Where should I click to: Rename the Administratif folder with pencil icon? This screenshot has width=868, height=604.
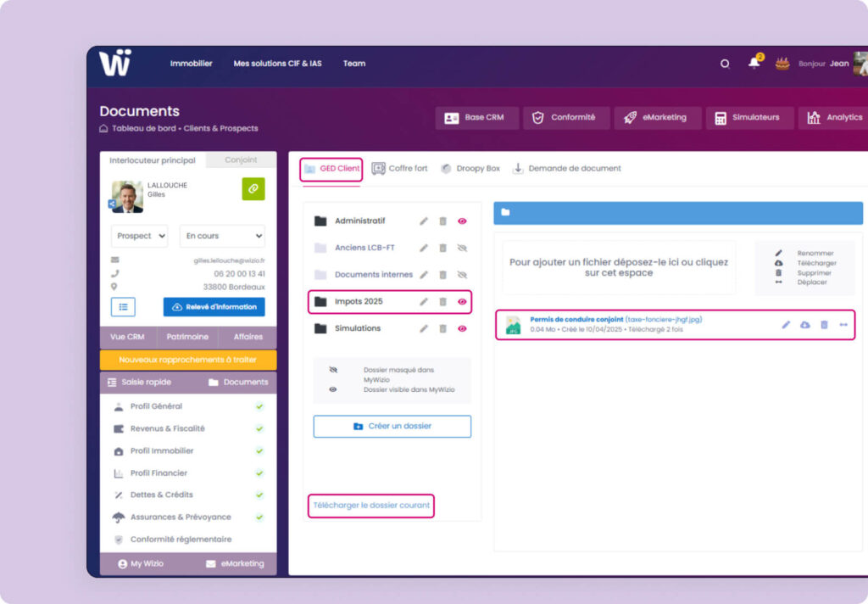[x=424, y=221]
